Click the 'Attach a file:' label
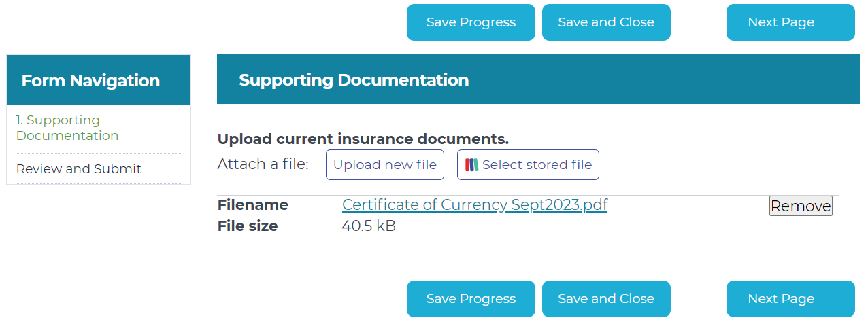The width and height of the screenshot is (868, 324). coord(263,164)
